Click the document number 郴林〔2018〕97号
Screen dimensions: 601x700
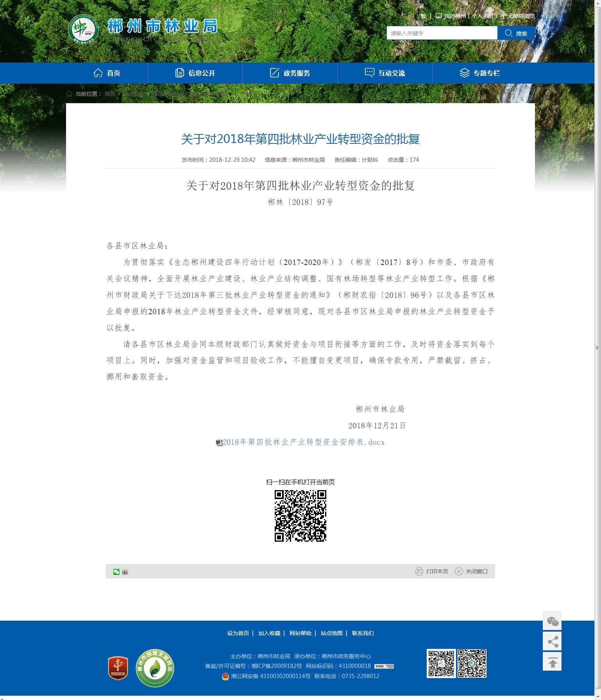coord(300,202)
